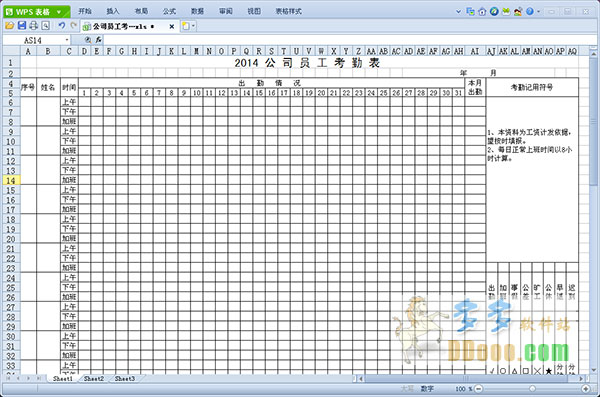Viewport: 600px width, 397px height.
Task: Open the 视图 ribbon tab
Action: 254,11
